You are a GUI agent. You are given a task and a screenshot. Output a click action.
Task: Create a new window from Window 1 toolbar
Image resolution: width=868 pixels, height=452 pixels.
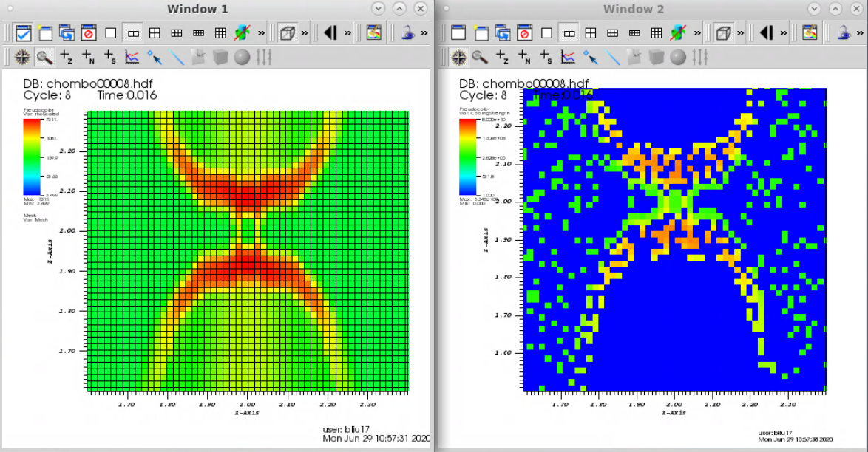pos(45,33)
